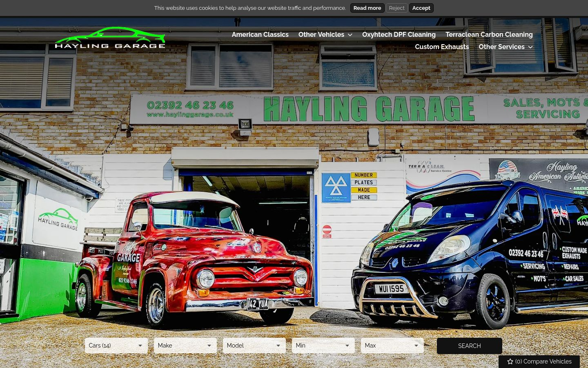Open American Classics menu item

coord(260,35)
